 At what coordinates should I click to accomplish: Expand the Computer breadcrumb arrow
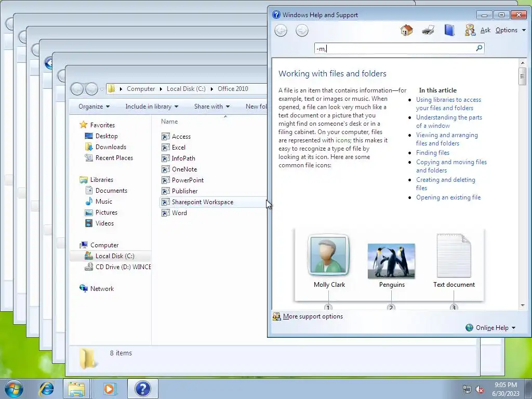pyautogui.click(x=162, y=89)
